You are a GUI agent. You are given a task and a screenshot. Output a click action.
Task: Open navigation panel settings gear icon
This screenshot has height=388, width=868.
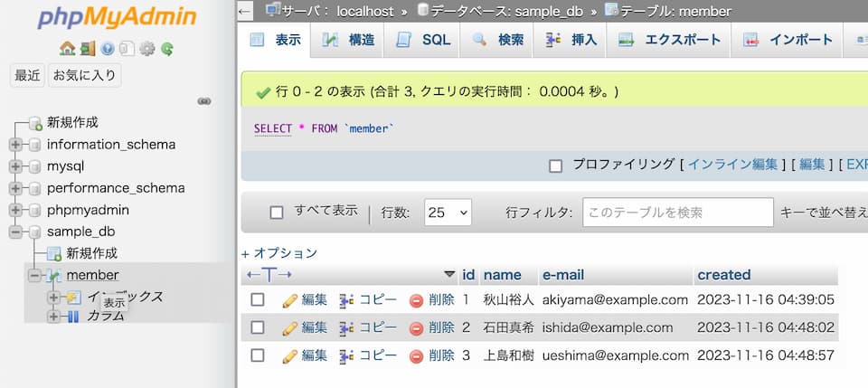click(x=147, y=49)
